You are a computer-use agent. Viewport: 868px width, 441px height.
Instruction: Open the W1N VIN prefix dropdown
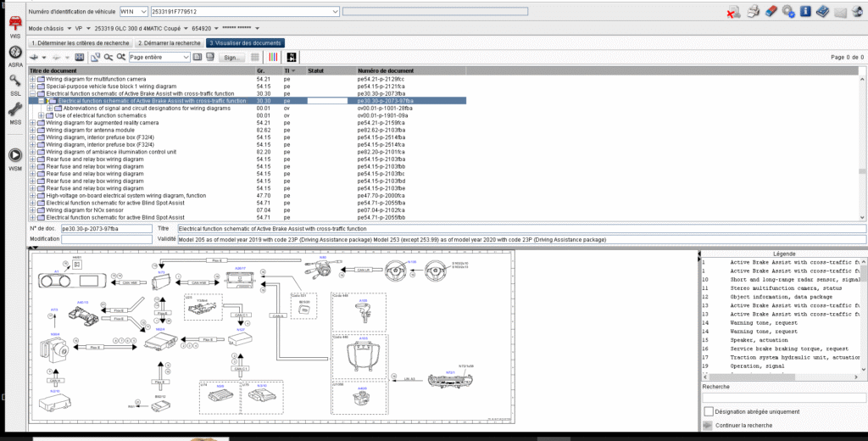(144, 12)
